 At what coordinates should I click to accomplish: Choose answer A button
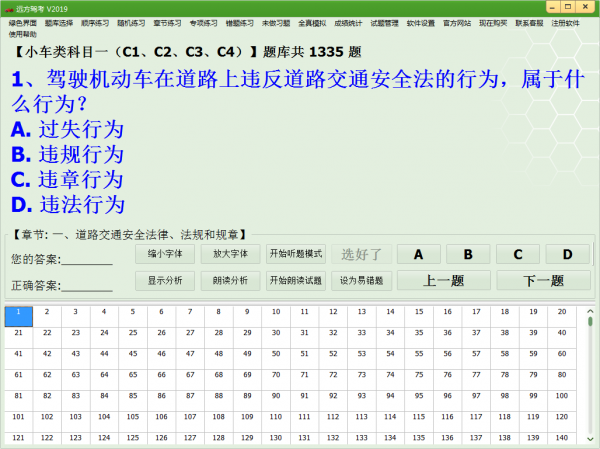[419, 254]
